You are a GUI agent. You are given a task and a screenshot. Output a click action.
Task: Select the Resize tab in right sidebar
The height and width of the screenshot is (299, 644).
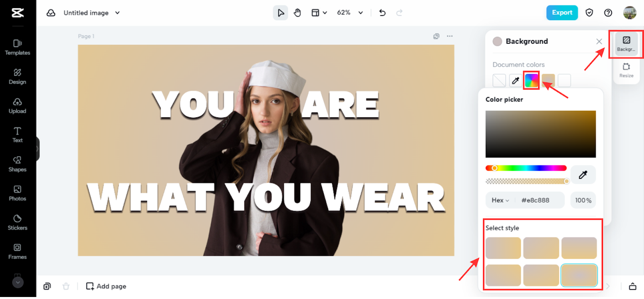pos(626,70)
